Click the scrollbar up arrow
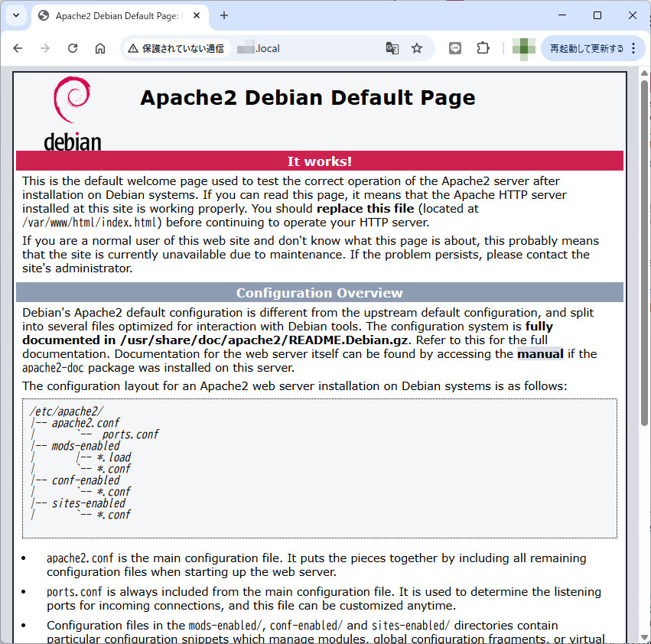This screenshot has height=644, width=651. click(x=644, y=73)
